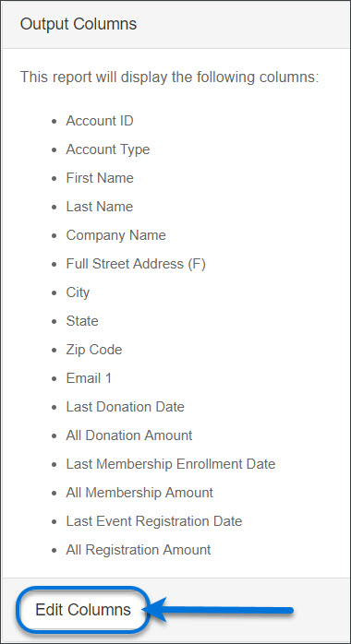
Task: Select the Zip Code entry
Action: [93, 350]
